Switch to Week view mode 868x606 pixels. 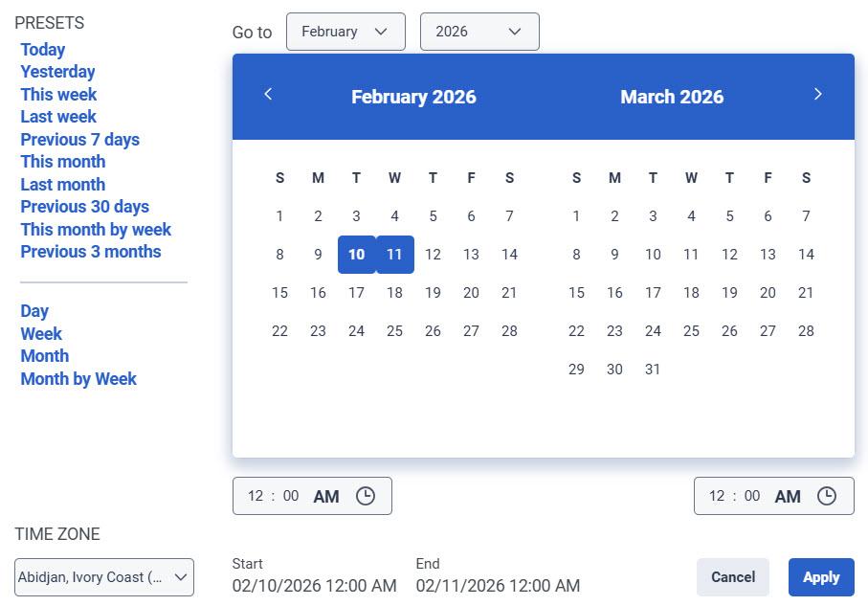point(41,333)
